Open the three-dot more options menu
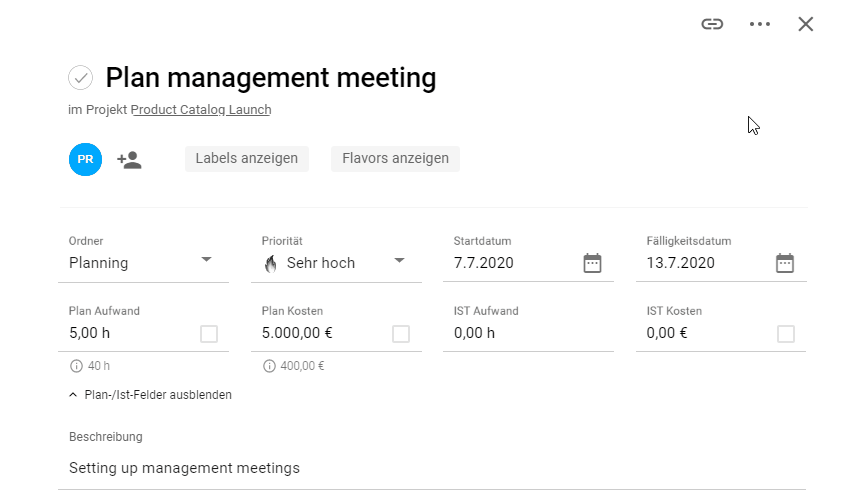This screenshot has height=496, width=865. (x=760, y=24)
